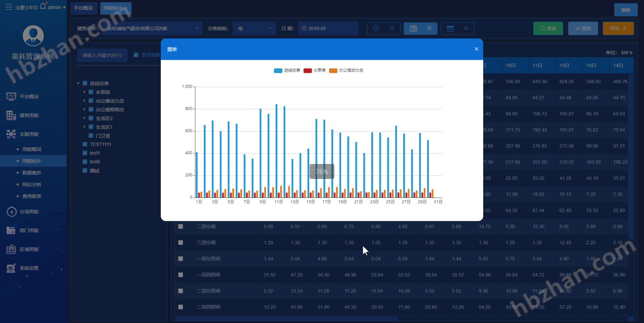Toggle the 门卫室 checkbox
Screen dimensions: 644x323
click(x=91, y=136)
